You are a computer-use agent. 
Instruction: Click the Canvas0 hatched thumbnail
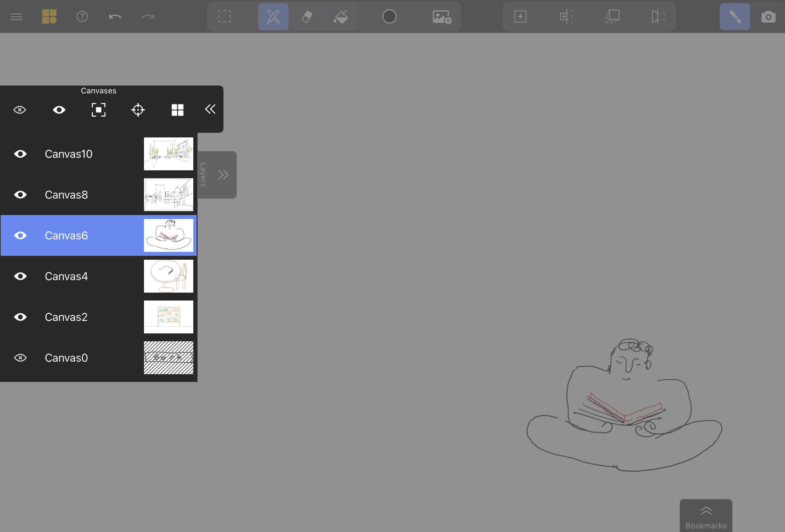click(169, 358)
